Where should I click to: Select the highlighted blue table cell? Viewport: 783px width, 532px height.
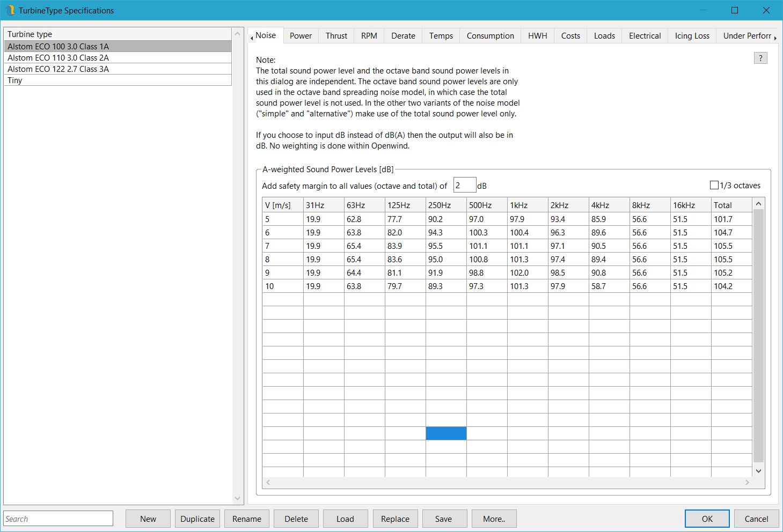(446, 433)
